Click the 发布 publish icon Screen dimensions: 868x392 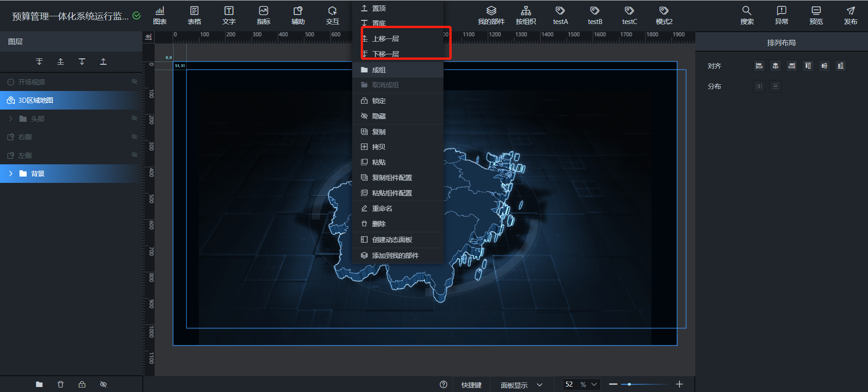pyautogui.click(x=850, y=15)
